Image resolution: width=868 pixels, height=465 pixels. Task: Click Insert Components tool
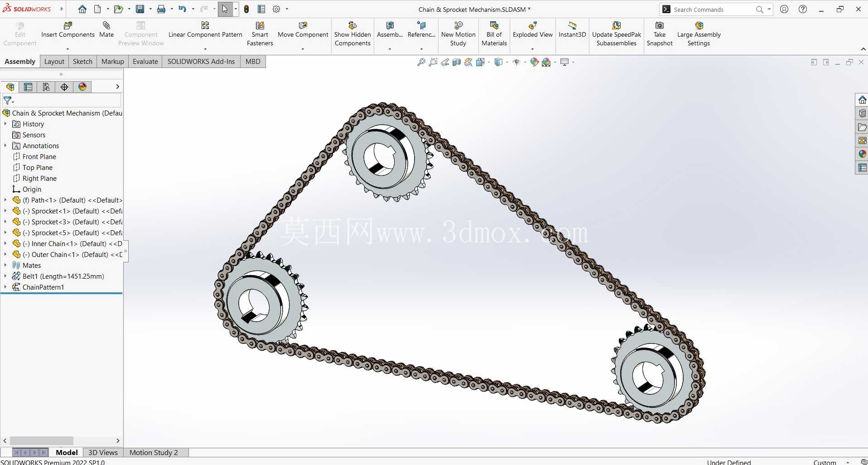(68, 30)
